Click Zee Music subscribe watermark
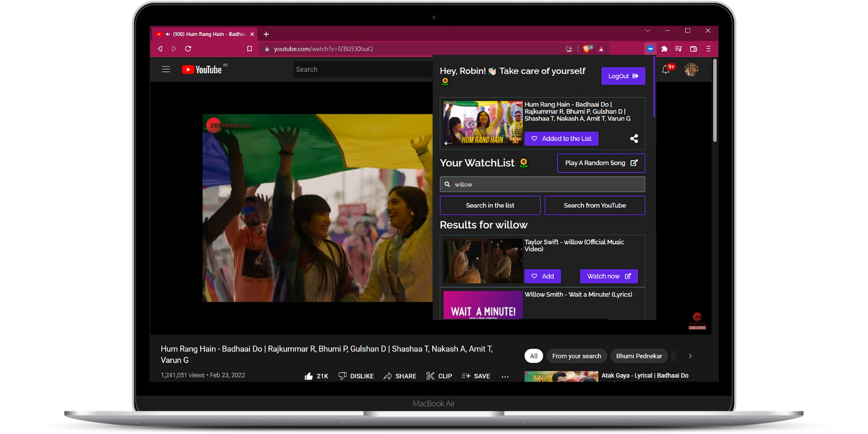 pos(697,321)
